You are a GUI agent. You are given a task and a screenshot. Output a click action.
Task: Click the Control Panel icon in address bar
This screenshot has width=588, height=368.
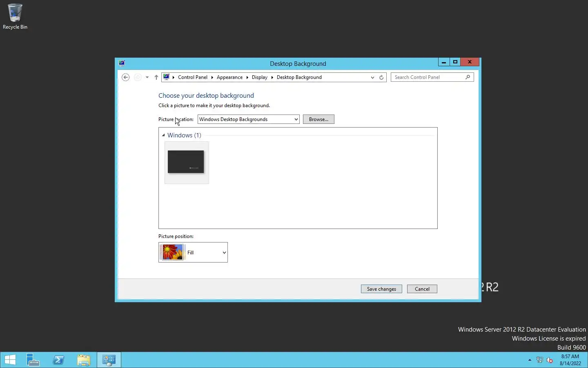point(166,77)
